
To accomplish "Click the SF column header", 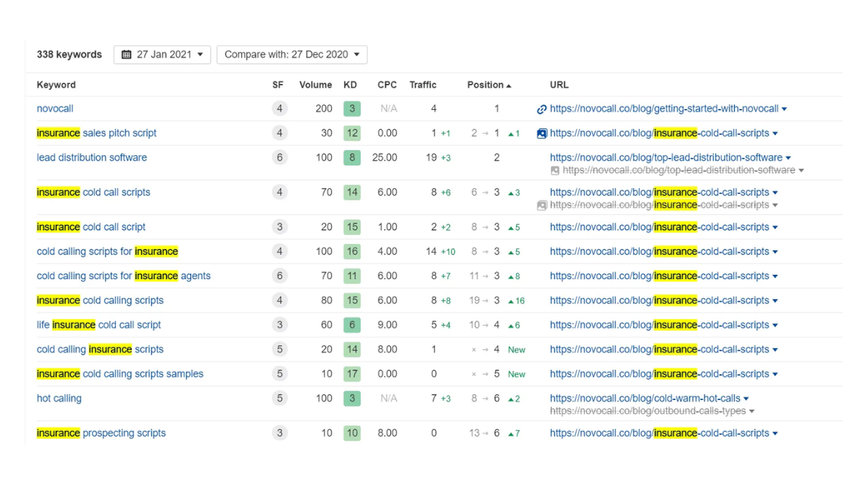I will click(278, 85).
